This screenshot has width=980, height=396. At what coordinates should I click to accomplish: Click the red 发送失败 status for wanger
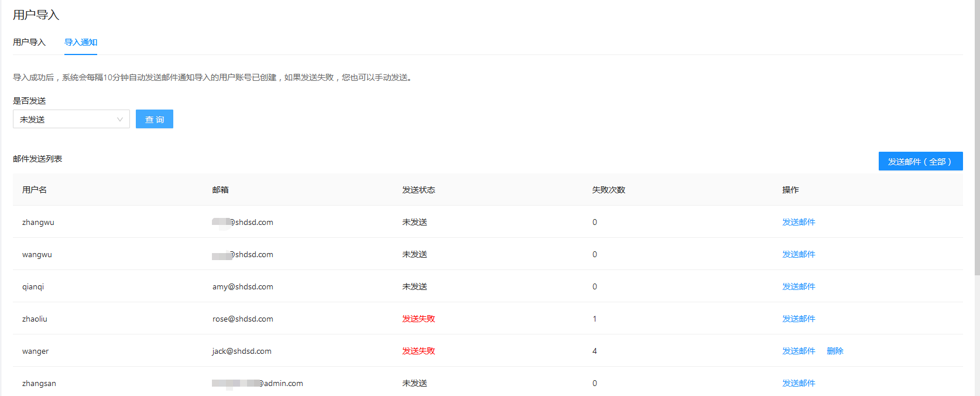tap(419, 351)
